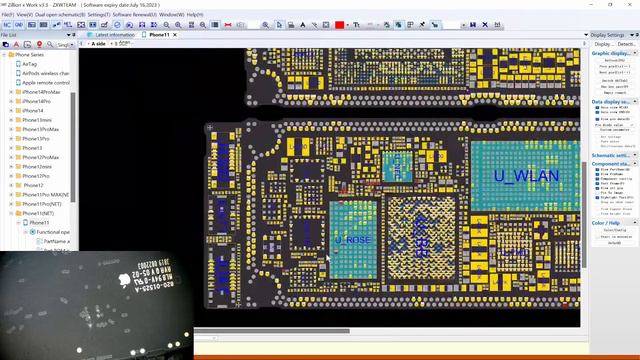Open the View menu

tap(24, 14)
